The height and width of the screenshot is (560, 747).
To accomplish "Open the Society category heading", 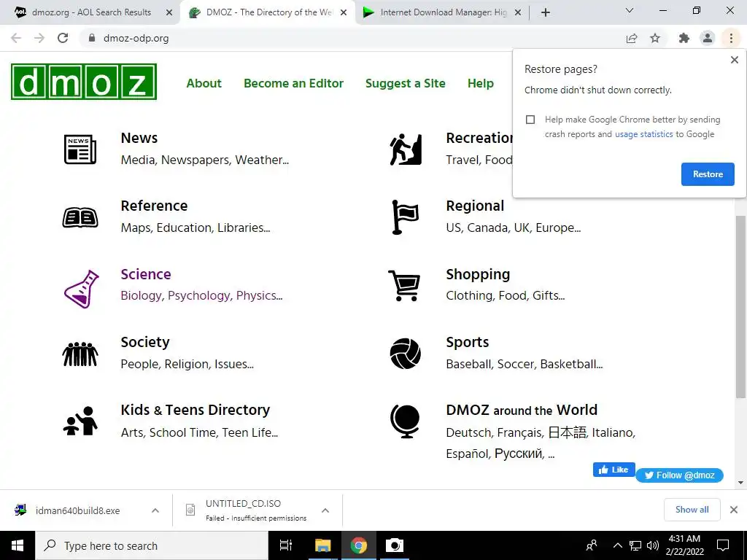I will pyautogui.click(x=145, y=343).
